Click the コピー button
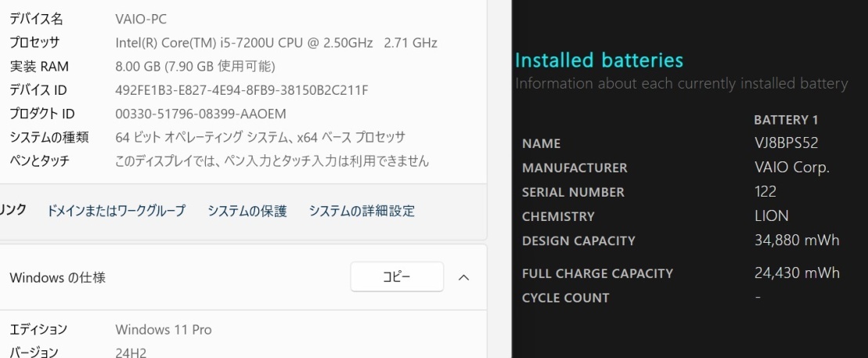The height and width of the screenshot is (358, 868). pyautogui.click(x=397, y=277)
